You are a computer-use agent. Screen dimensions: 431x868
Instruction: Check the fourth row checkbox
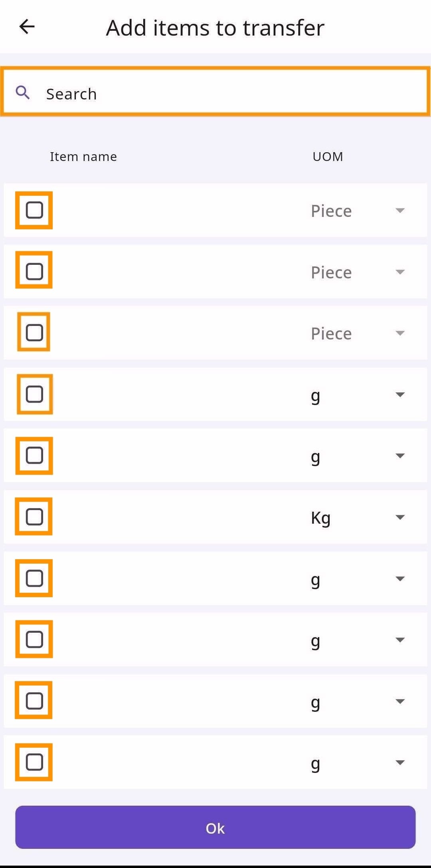click(34, 394)
